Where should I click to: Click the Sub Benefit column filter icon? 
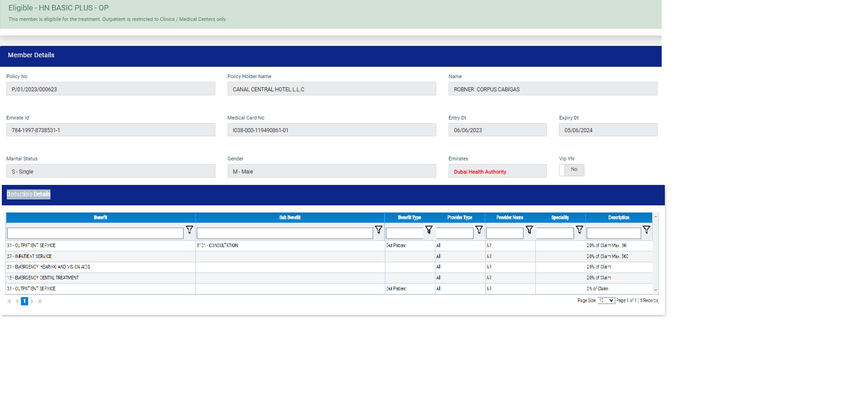pyautogui.click(x=379, y=230)
